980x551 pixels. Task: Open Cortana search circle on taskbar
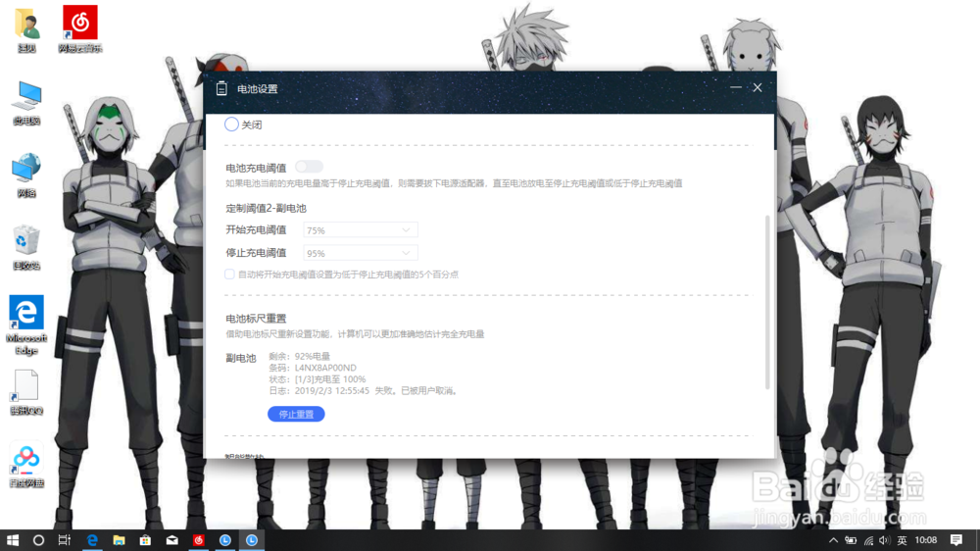pos(38,540)
